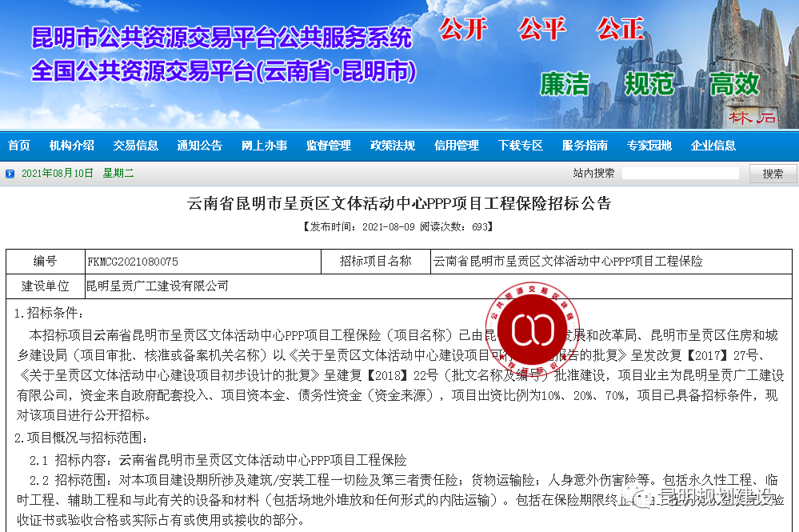Open 网上办事 navigation item
Viewport: 799px width, 532px height.
point(264,146)
